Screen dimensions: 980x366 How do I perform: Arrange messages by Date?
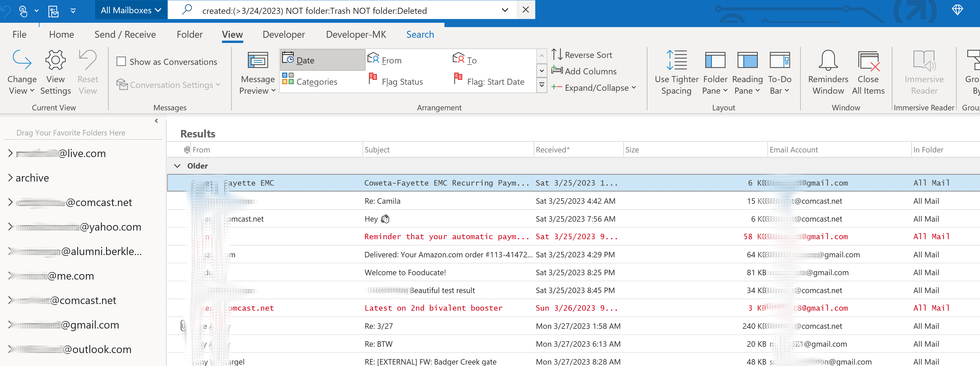[x=323, y=60]
